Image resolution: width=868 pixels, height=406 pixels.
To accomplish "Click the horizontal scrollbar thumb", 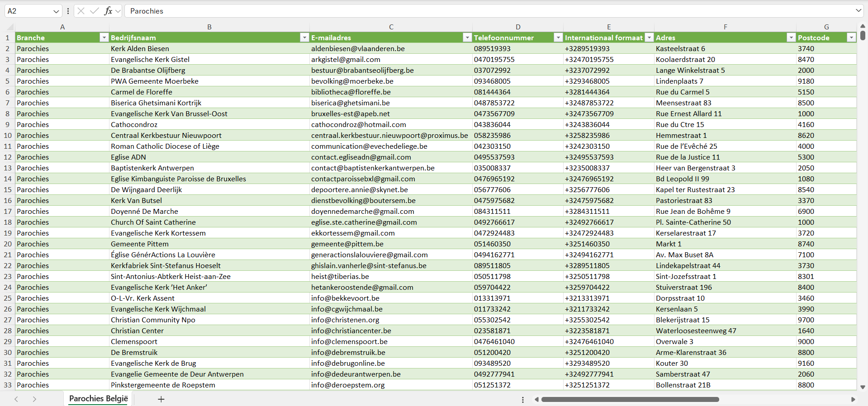I will click(x=630, y=399).
